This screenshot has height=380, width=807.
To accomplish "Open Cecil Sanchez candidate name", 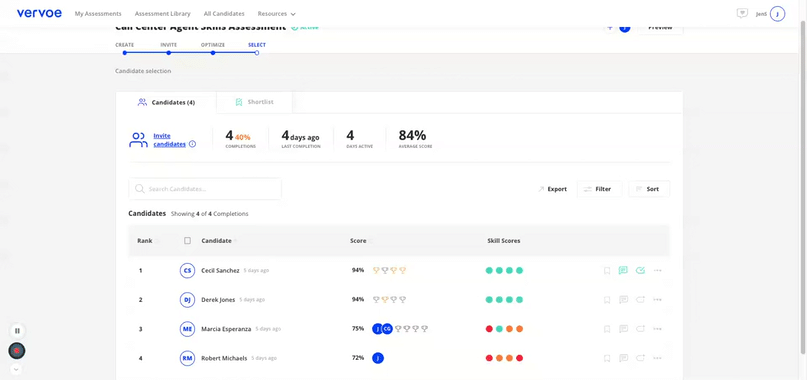I will 220,270.
